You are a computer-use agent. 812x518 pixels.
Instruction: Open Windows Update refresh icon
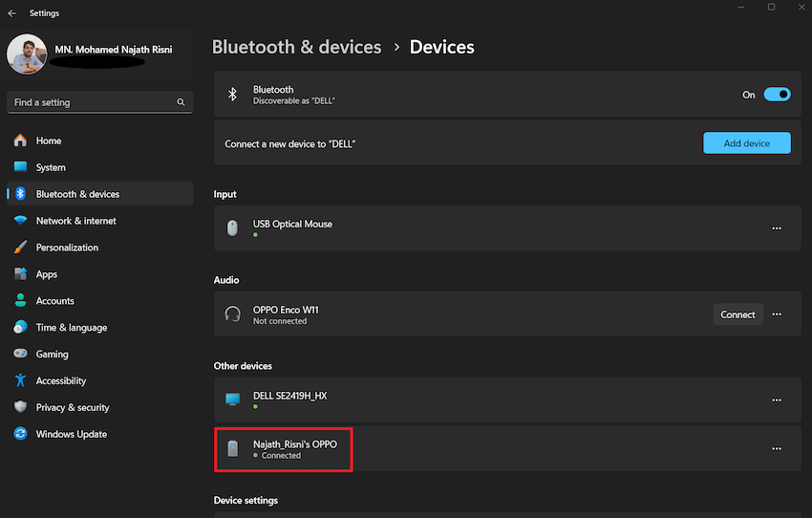coord(20,434)
